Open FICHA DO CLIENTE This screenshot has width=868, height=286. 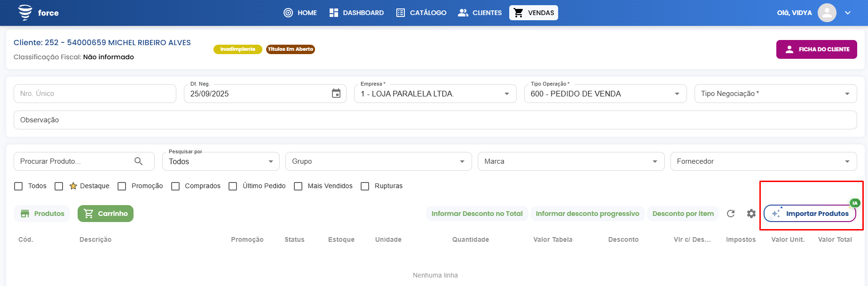(x=817, y=49)
